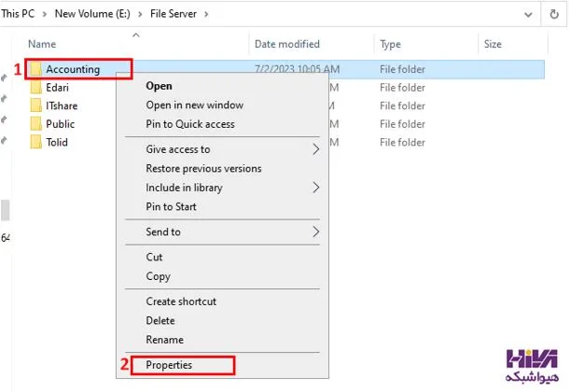Click the Edari folder icon

pos(35,88)
